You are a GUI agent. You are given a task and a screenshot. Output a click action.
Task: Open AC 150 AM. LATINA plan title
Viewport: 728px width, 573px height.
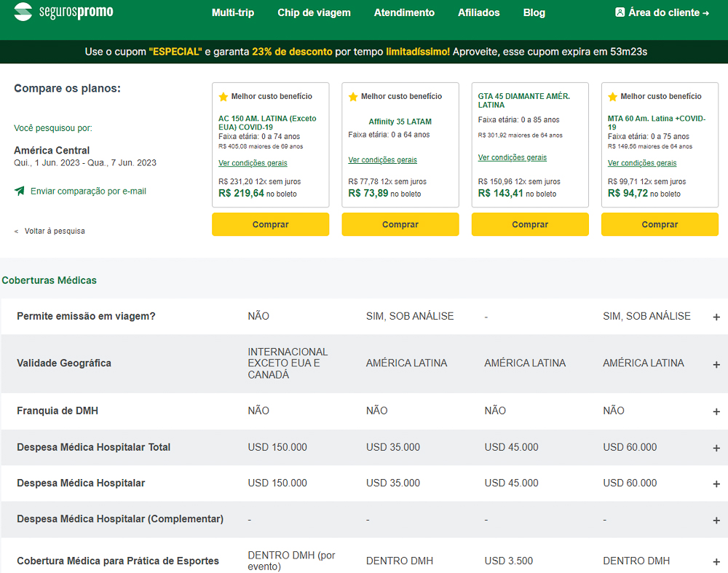coord(267,122)
